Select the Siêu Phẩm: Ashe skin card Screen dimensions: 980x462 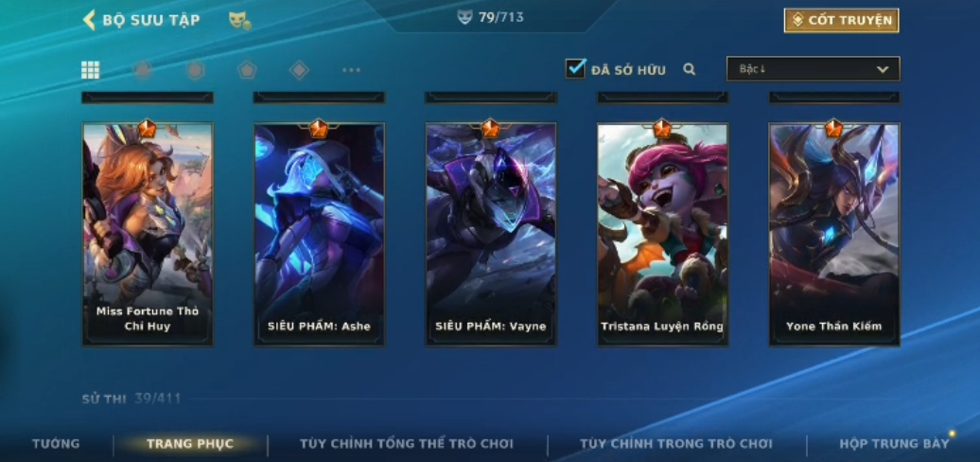point(319,234)
